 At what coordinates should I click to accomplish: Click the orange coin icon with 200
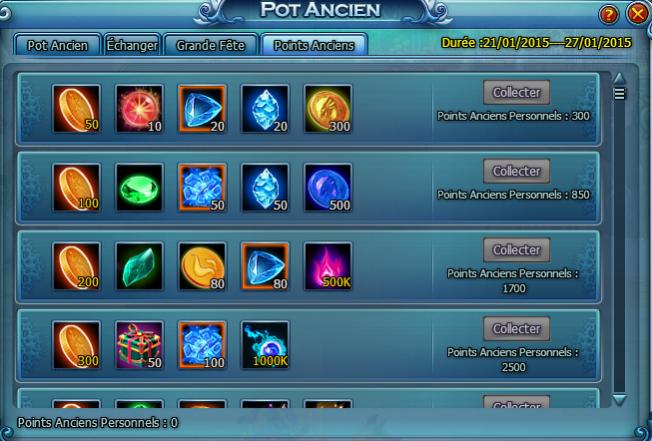(x=77, y=266)
